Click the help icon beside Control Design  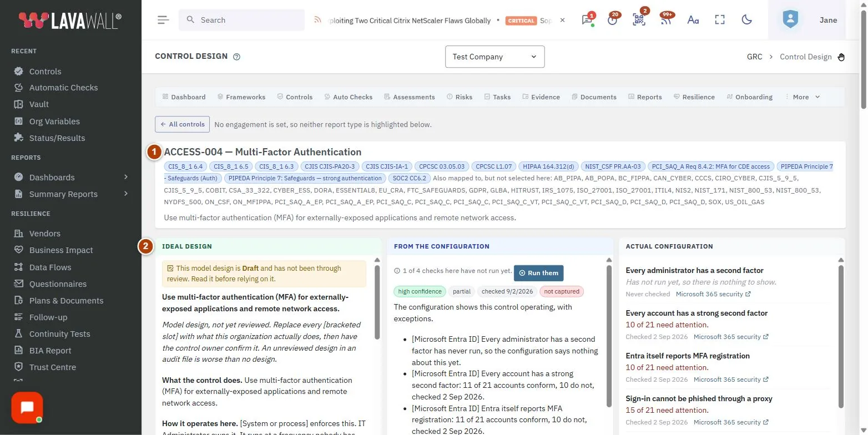[x=237, y=57]
